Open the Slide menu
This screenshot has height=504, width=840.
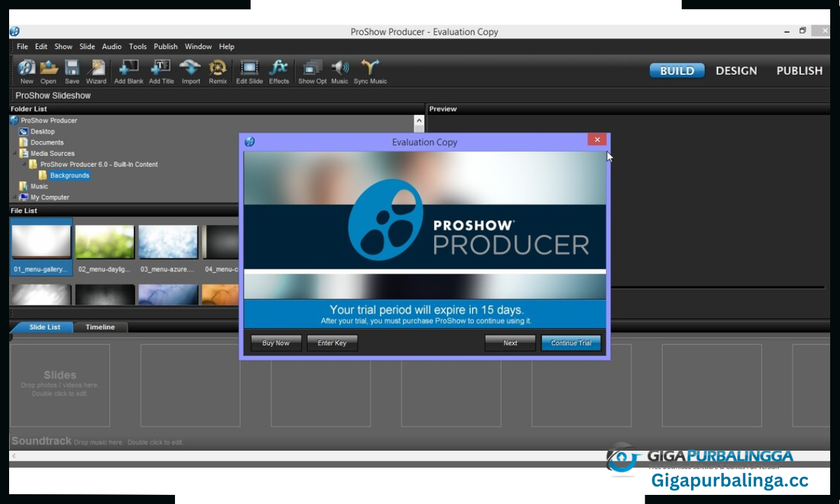[x=87, y=47]
